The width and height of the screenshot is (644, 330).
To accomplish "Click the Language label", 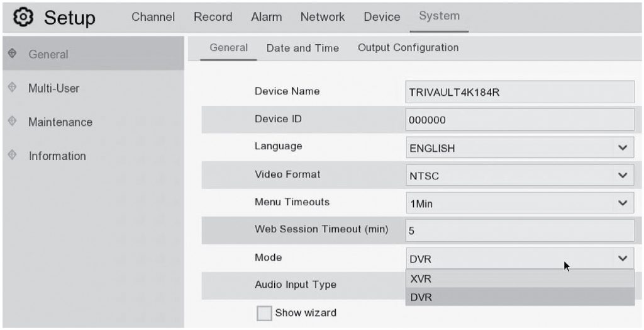I will coord(278,147).
